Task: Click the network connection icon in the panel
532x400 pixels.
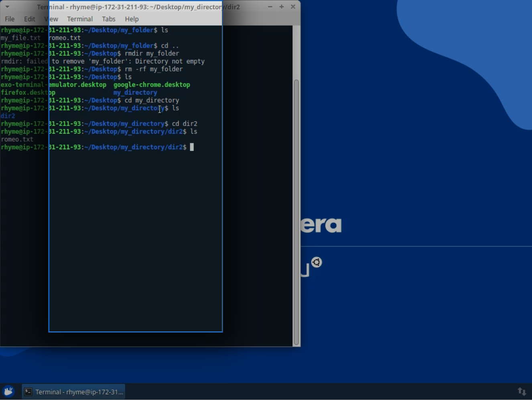Action: click(522, 392)
